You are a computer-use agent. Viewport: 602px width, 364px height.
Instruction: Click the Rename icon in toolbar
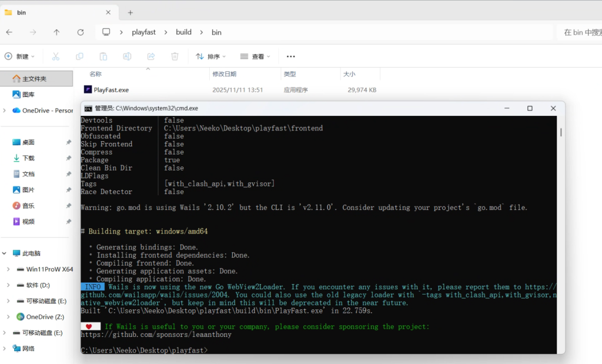click(x=127, y=56)
